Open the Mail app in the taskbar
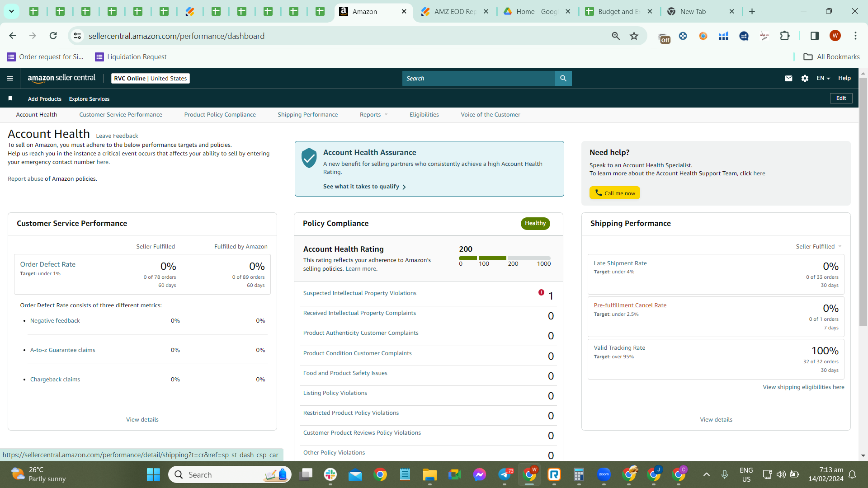This screenshot has height=488, width=868. point(355,474)
